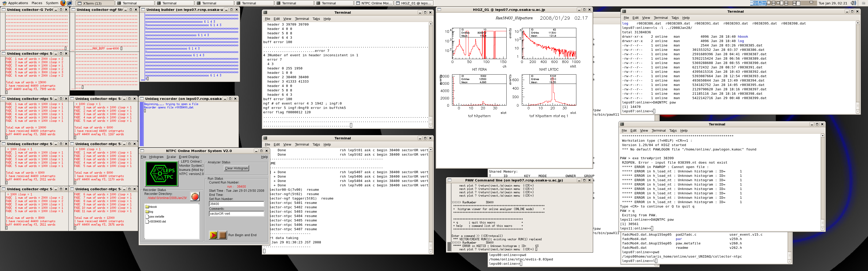868x271 pixels.
Task: Launch Firefox from the top panel
Action: (x=63, y=3)
